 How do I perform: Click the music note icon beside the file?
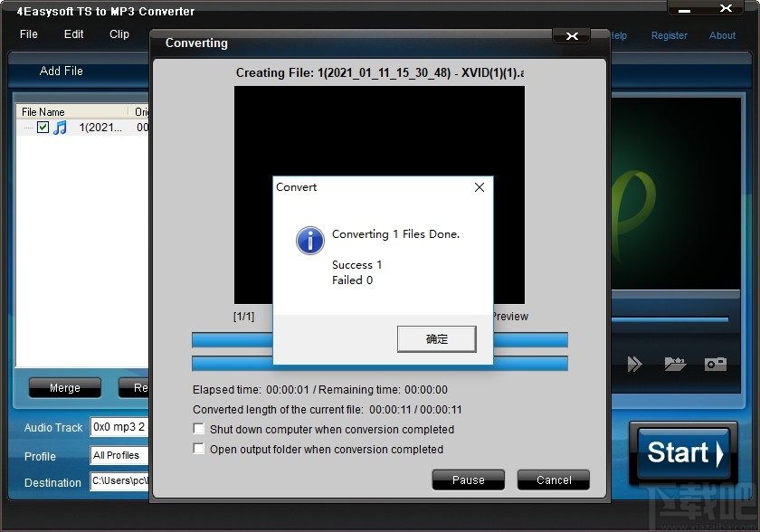62,128
